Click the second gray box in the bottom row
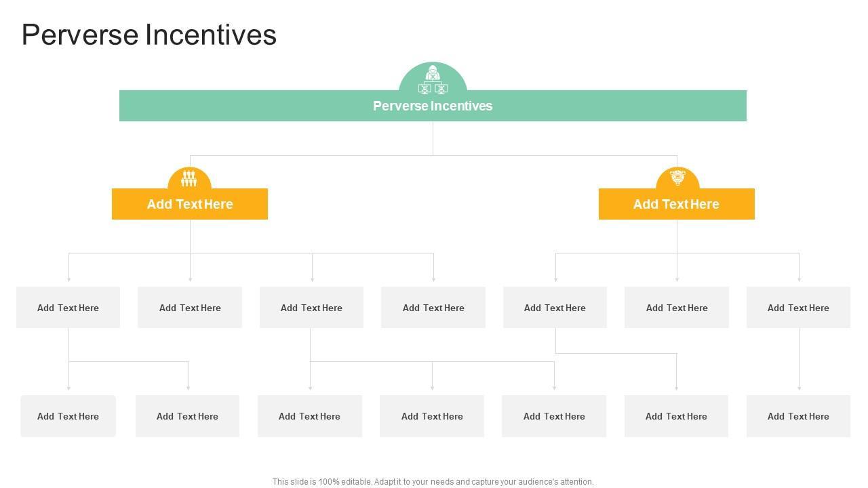Image resolution: width=868 pixels, height=488 pixels. (187, 416)
